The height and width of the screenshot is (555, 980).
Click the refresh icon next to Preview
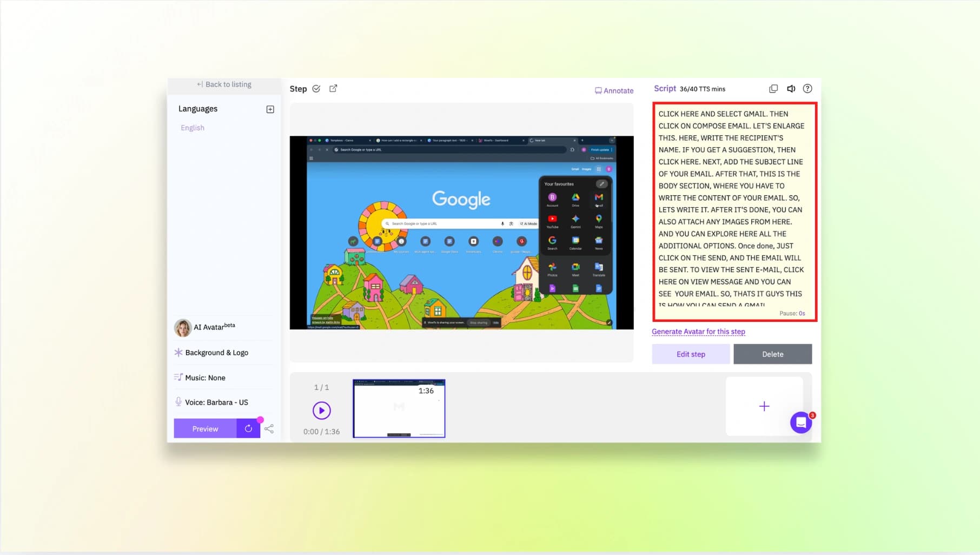(248, 429)
